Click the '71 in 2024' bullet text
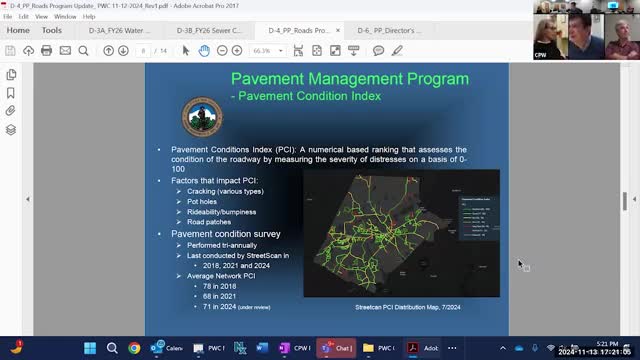Image resolution: width=640 pixels, height=360 pixels. click(220, 307)
